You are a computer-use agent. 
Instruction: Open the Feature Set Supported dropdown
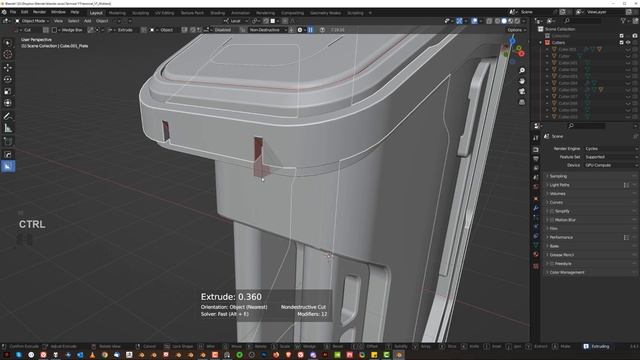pos(610,157)
